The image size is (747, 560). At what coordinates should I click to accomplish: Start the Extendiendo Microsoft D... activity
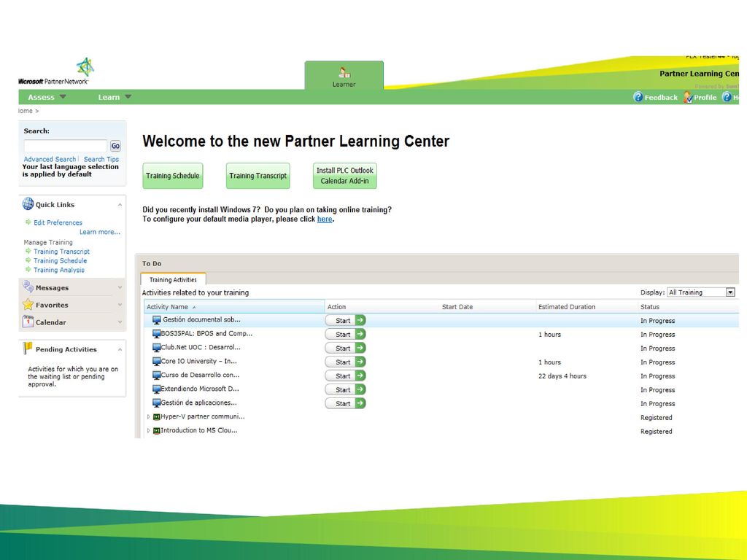point(345,389)
